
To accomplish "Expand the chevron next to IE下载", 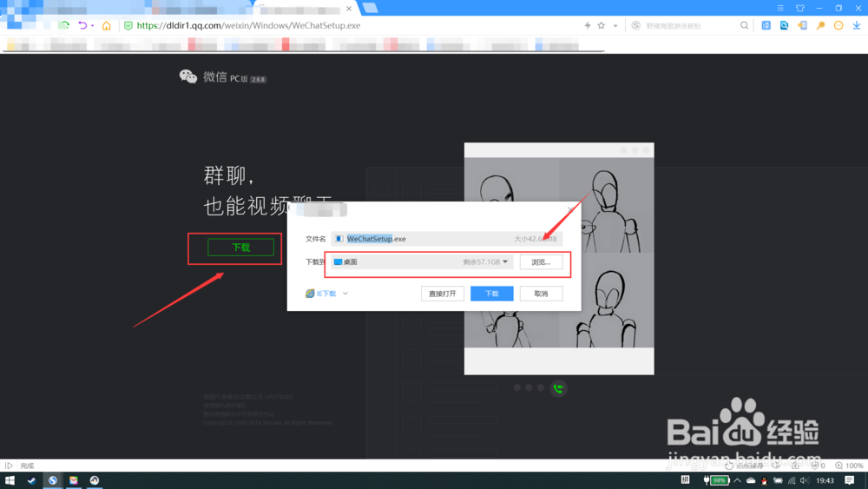I will (345, 294).
